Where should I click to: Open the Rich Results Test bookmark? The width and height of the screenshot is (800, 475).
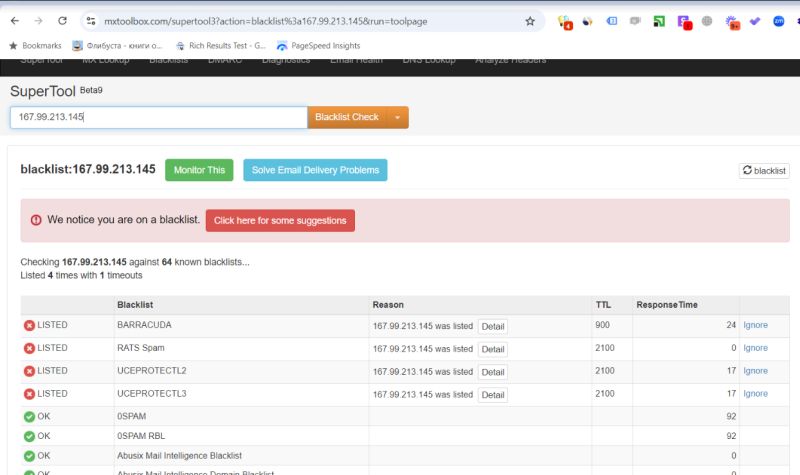tap(220, 45)
